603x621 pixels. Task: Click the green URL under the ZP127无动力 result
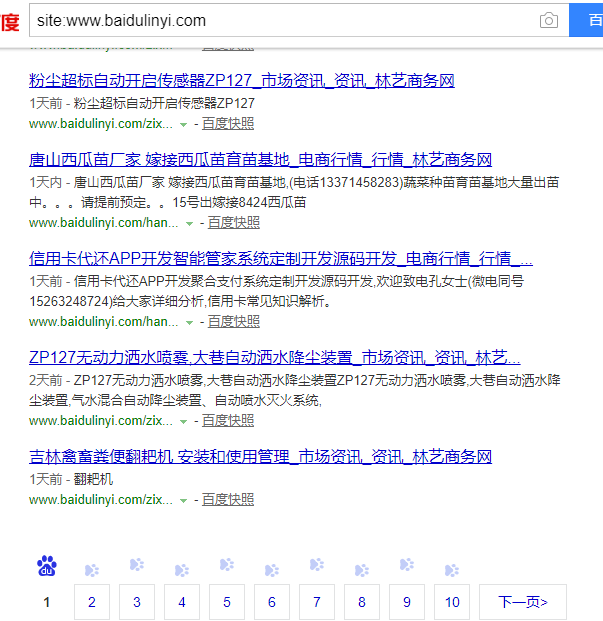pyautogui.click(x=101, y=420)
